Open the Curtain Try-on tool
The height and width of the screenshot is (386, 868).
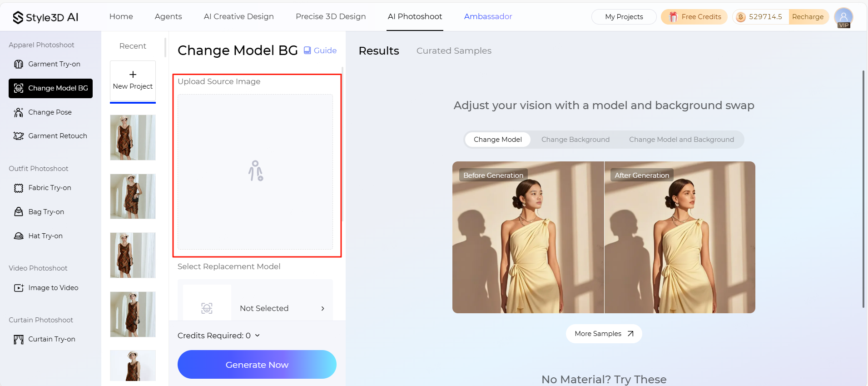pyautogui.click(x=50, y=339)
